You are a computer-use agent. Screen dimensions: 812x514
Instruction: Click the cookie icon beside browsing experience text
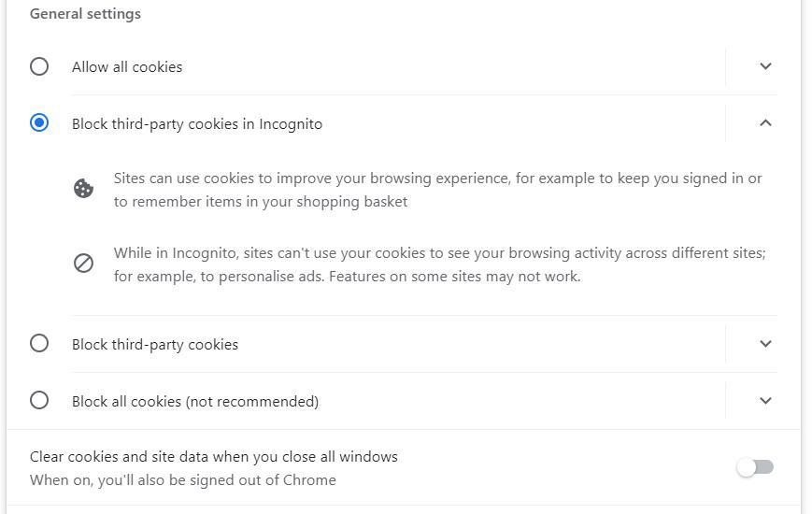point(84,189)
